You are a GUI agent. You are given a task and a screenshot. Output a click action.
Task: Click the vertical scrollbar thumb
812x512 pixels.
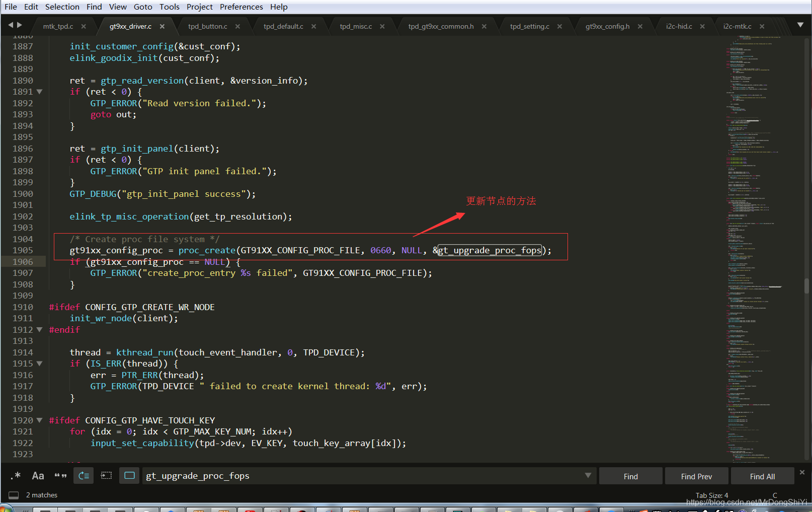pyautogui.click(x=806, y=286)
